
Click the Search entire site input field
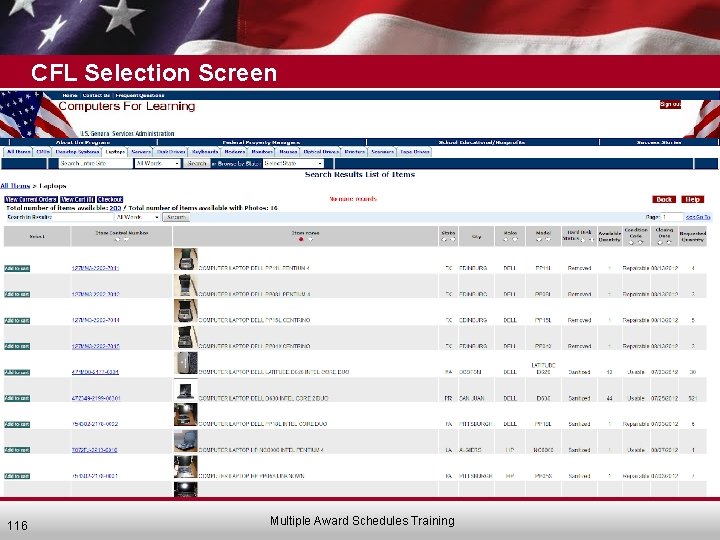pos(96,163)
